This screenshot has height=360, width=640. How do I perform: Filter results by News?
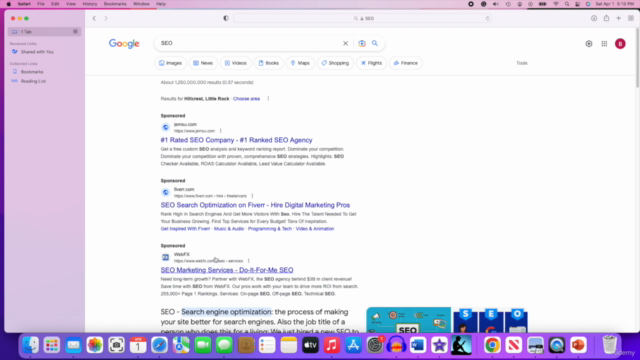pyautogui.click(x=203, y=63)
